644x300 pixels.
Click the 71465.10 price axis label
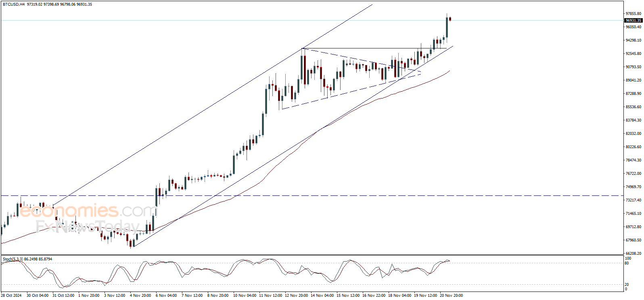coord(634,214)
